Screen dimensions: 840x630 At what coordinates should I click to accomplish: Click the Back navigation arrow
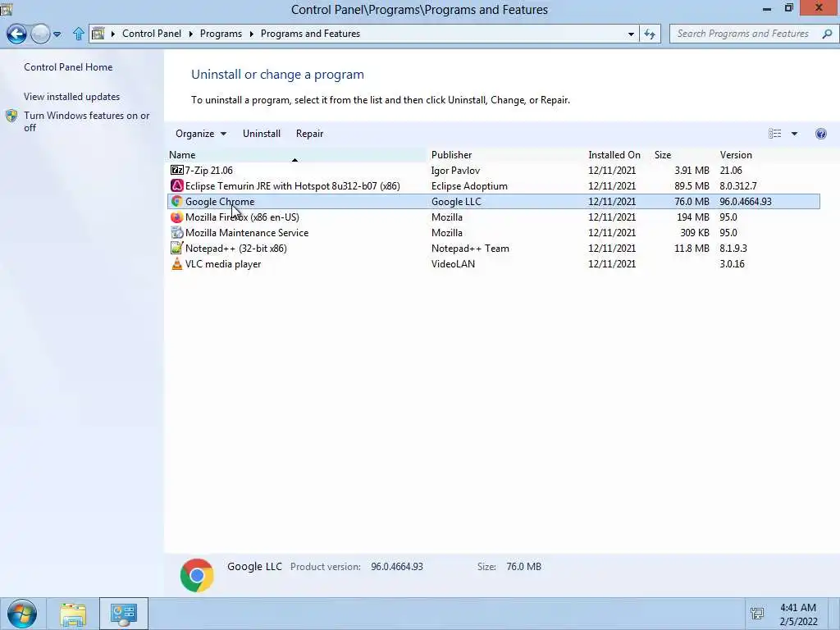coord(16,34)
